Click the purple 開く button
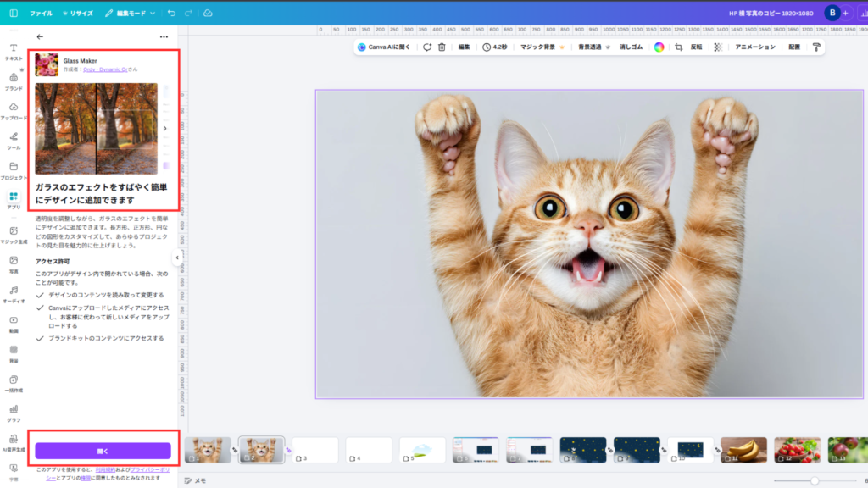This screenshot has height=488, width=868. coord(103,451)
